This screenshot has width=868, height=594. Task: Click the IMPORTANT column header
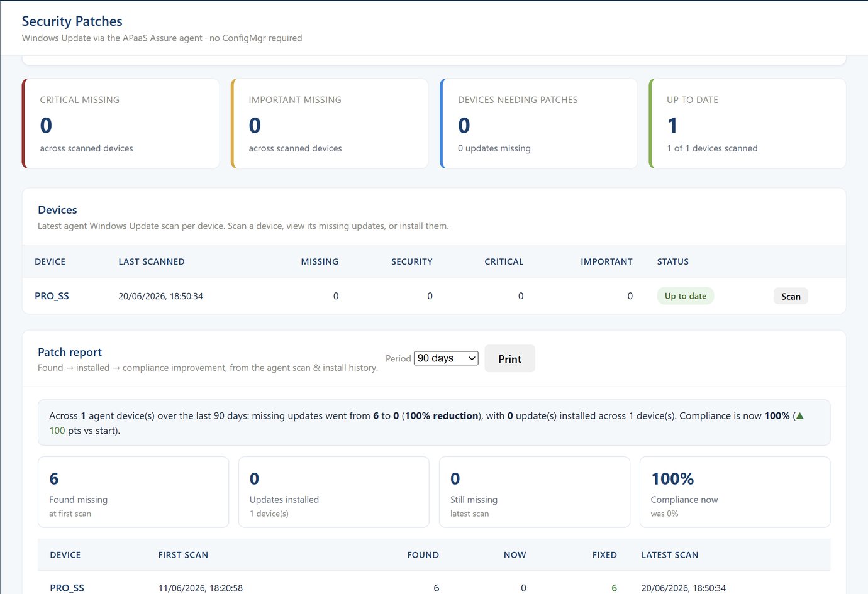coord(606,261)
